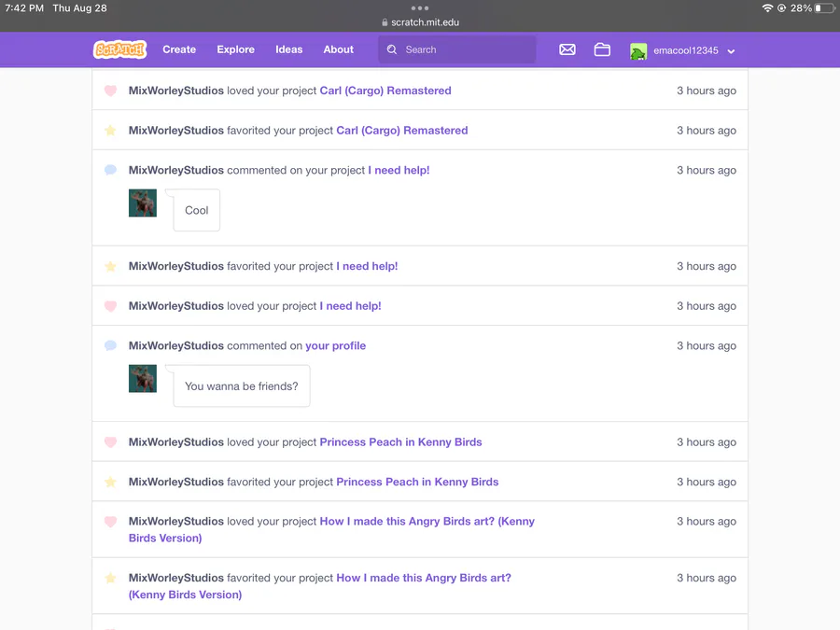Click the star icon beside Carl (Cargo) Remastered favorited
Viewport: 840px width, 630px height.
[110, 130]
